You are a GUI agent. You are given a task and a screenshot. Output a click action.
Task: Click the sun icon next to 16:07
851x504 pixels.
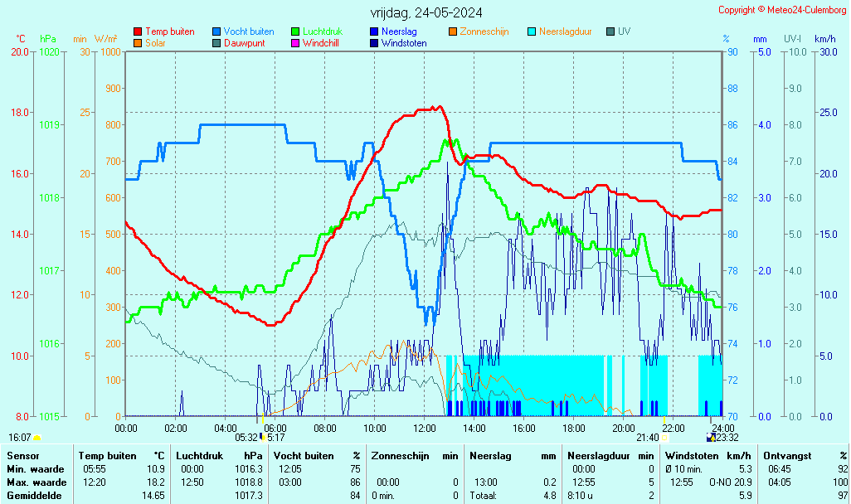(37, 438)
